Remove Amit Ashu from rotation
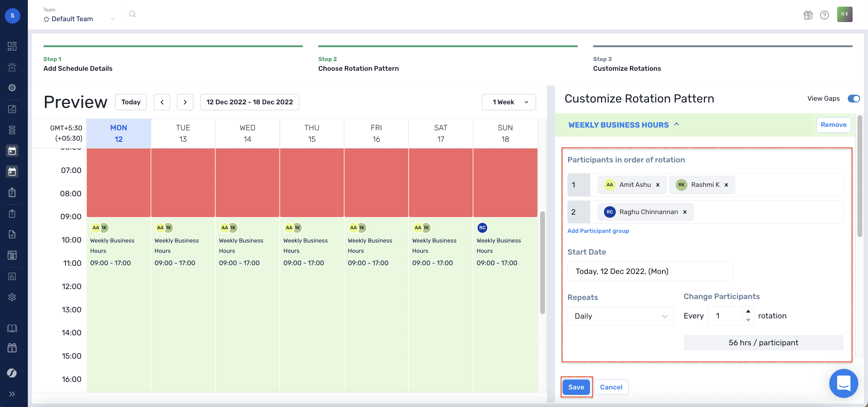The height and width of the screenshot is (407, 868). point(658,185)
